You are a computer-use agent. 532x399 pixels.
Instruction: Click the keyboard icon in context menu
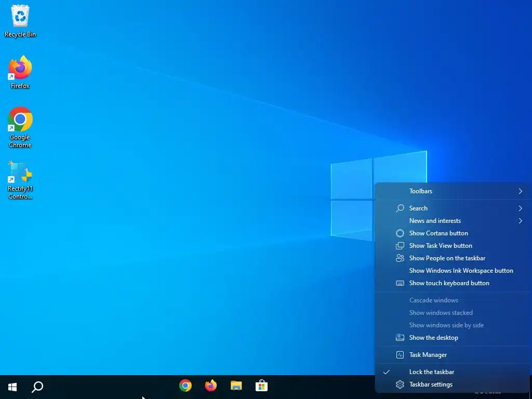pos(400,283)
